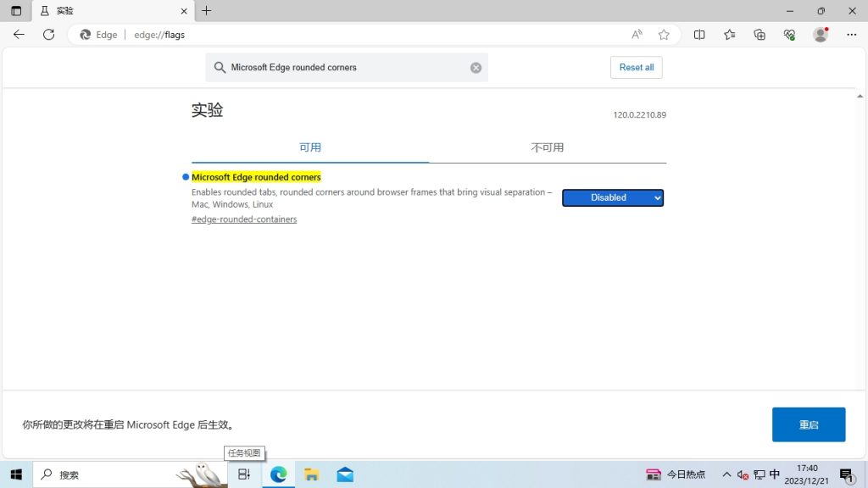Click the Edge site identity icon
Viewport: 868px width, 488px height.
(98, 34)
